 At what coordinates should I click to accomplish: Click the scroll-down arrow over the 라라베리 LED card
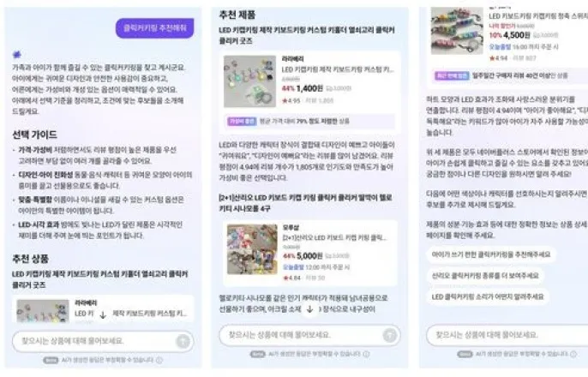(x=103, y=315)
